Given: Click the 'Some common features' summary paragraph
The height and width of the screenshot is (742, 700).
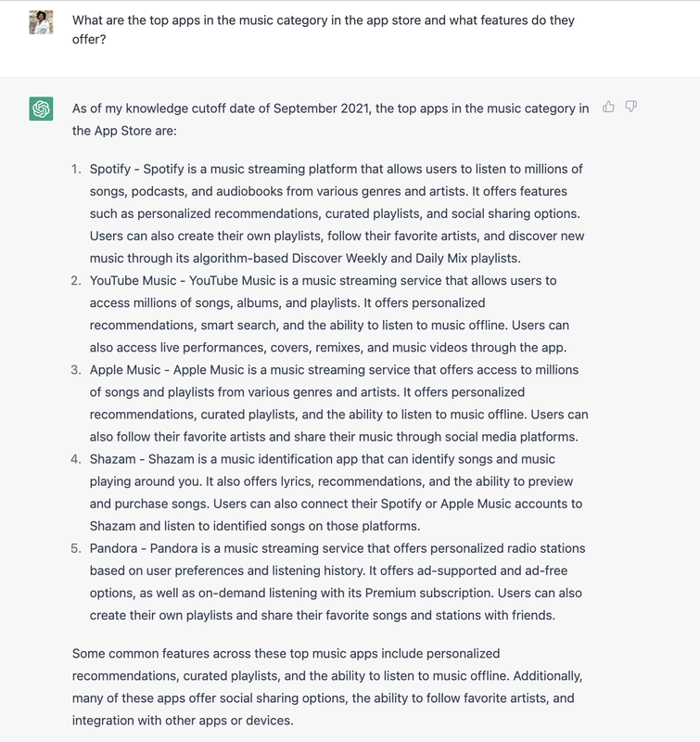Looking at the screenshot, I should [x=327, y=686].
